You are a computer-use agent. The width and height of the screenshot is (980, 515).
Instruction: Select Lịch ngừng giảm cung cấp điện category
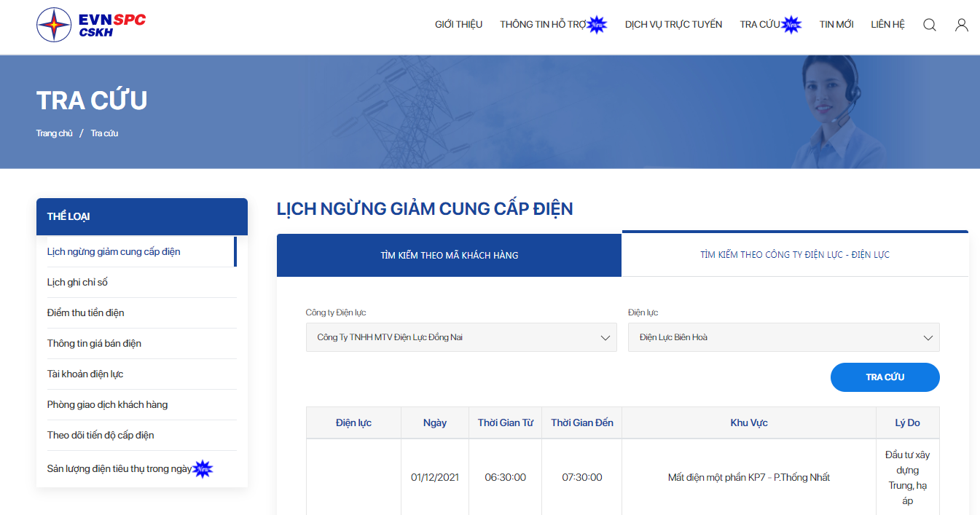click(x=142, y=251)
